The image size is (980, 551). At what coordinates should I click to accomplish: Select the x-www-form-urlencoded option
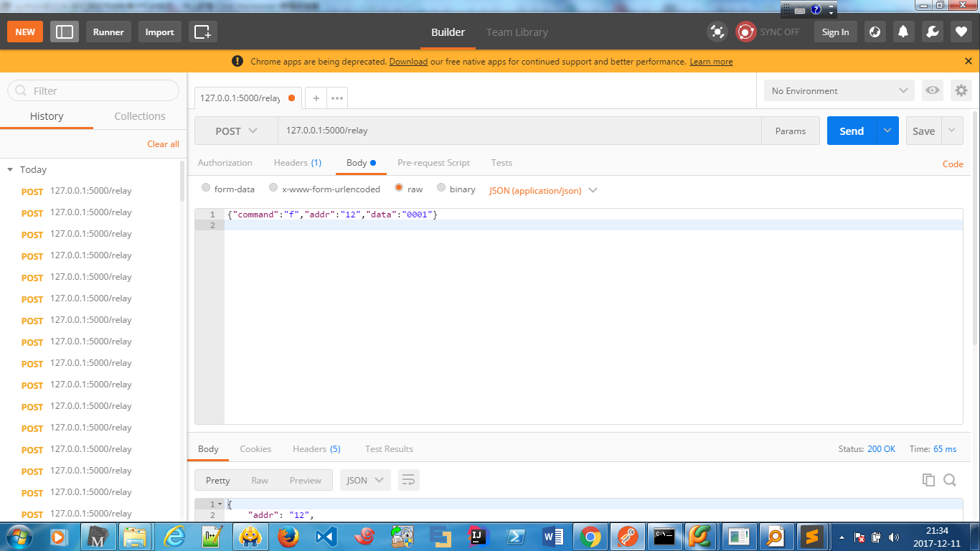[x=273, y=188]
